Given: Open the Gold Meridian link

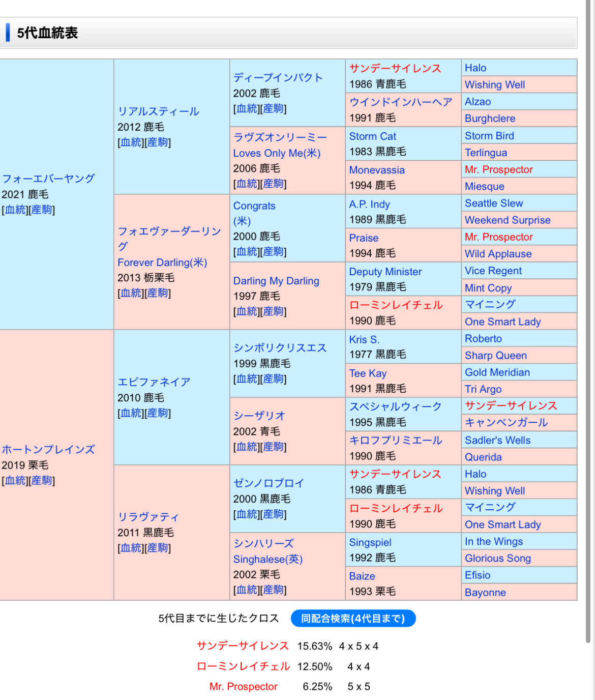Looking at the screenshot, I should point(497,372).
